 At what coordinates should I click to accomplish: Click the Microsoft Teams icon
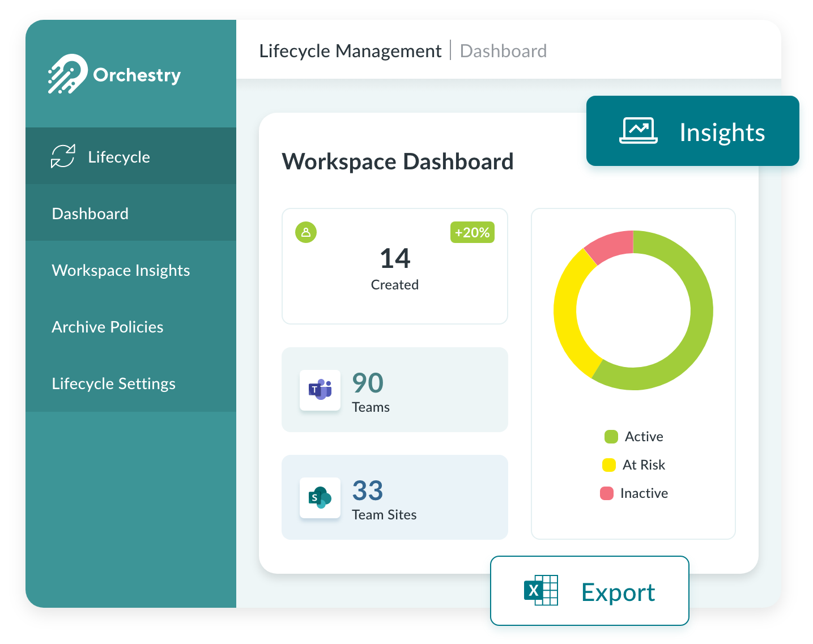pyautogui.click(x=320, y=390)
